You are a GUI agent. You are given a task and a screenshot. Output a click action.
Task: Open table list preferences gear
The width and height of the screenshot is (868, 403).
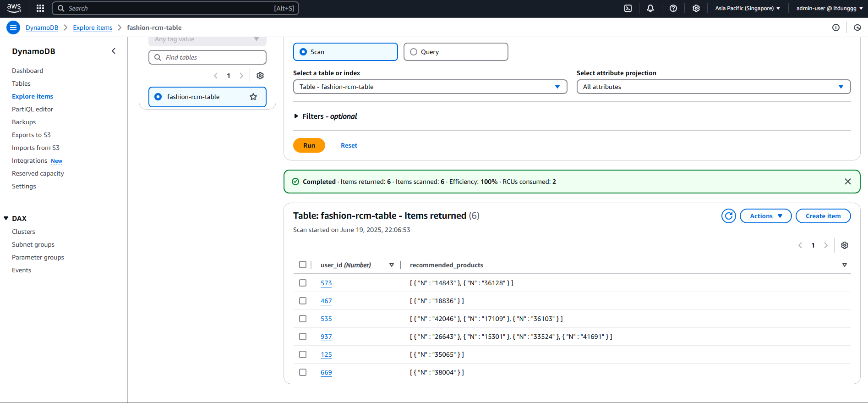tap(260, 76)
